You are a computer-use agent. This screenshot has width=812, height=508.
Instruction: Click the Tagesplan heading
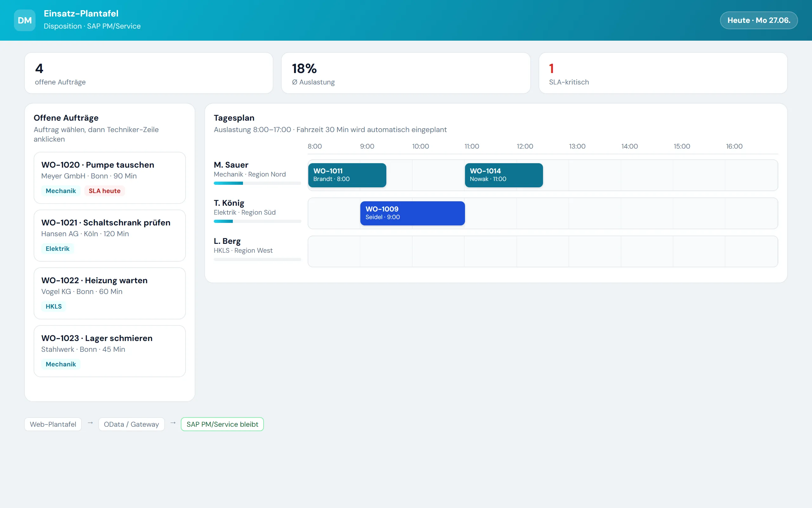click(234, 118)
